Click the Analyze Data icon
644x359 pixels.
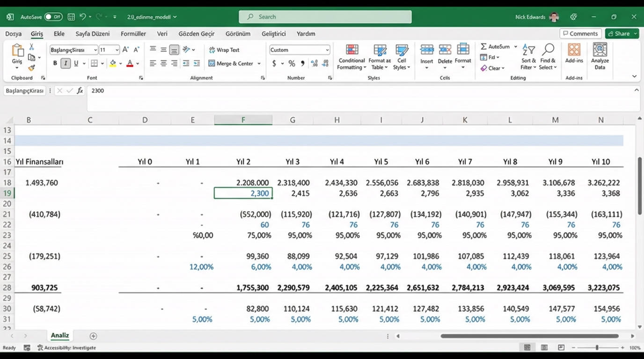tap(600, 50)
